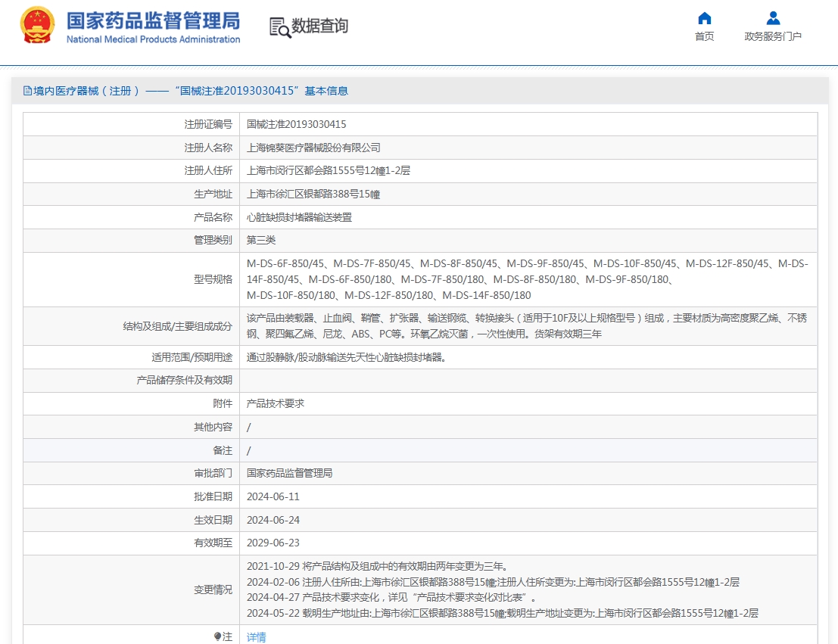
Task: Click the National Medical Products Administration subtitle
Action: 154,39
